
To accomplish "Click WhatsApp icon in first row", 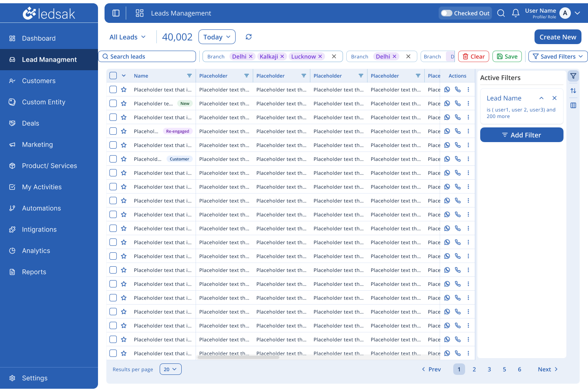I will (447, 89).
